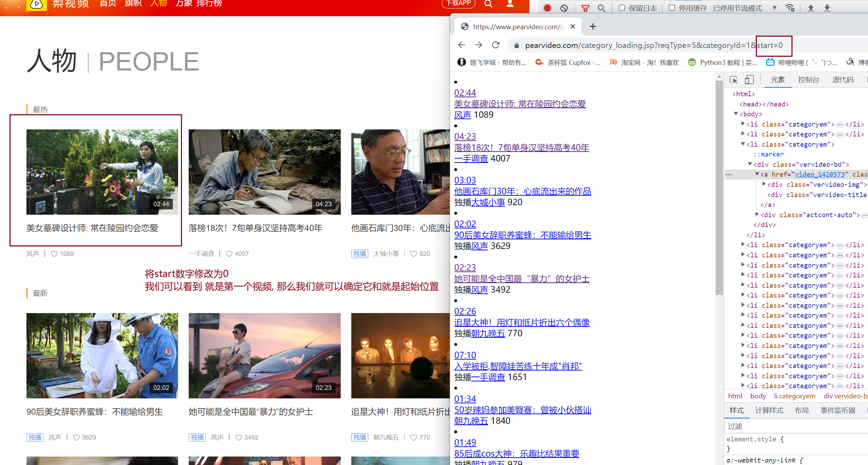This screenshot has height=465, width=868.
Task: Collapse the a href video_1420573 node
Action: pos(757,174)
